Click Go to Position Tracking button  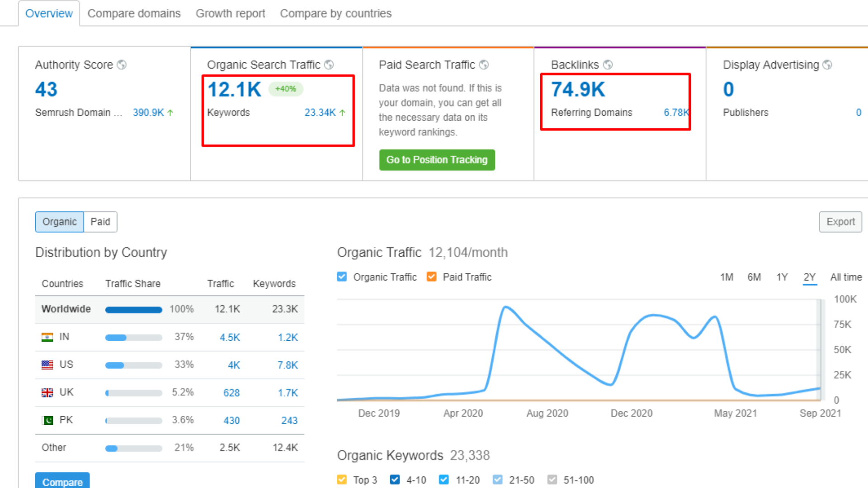point(437,160)
